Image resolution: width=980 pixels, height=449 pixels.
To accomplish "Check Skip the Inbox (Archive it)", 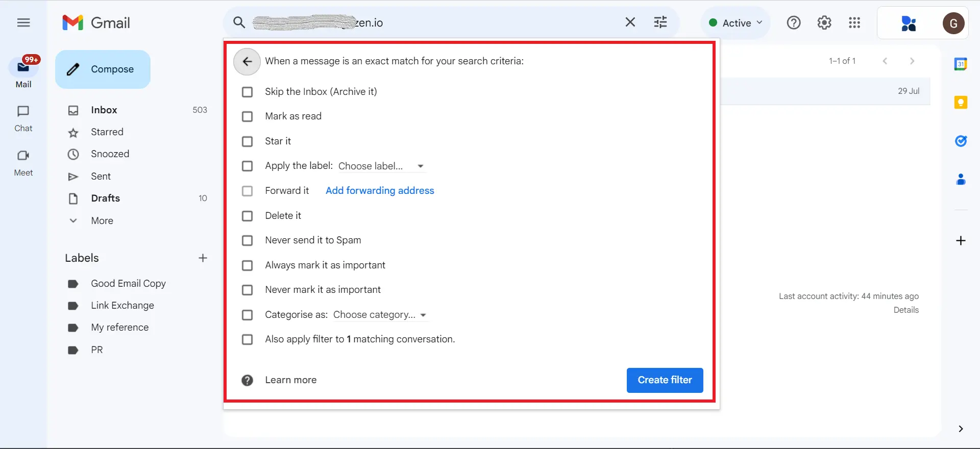I will tap(248, 92).
